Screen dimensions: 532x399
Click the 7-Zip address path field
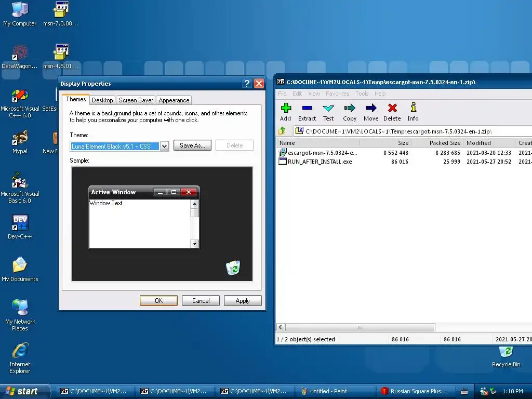[x=412, y=131]
